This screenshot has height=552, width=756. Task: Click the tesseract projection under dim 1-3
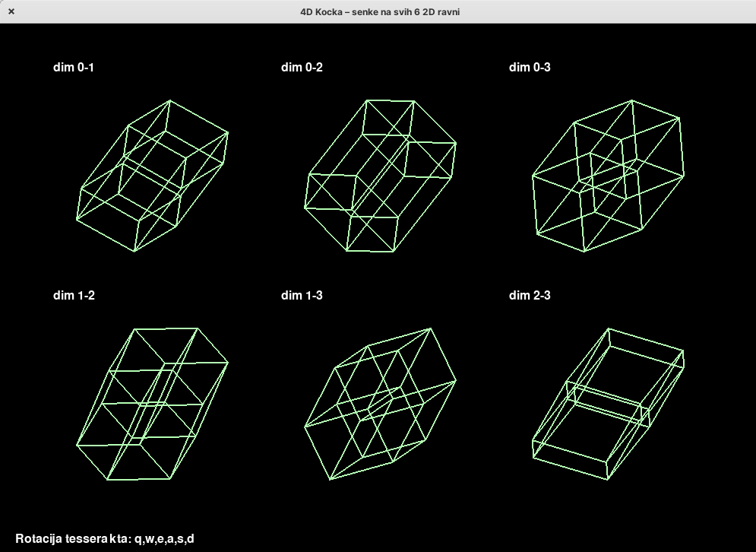pos(380,404)
